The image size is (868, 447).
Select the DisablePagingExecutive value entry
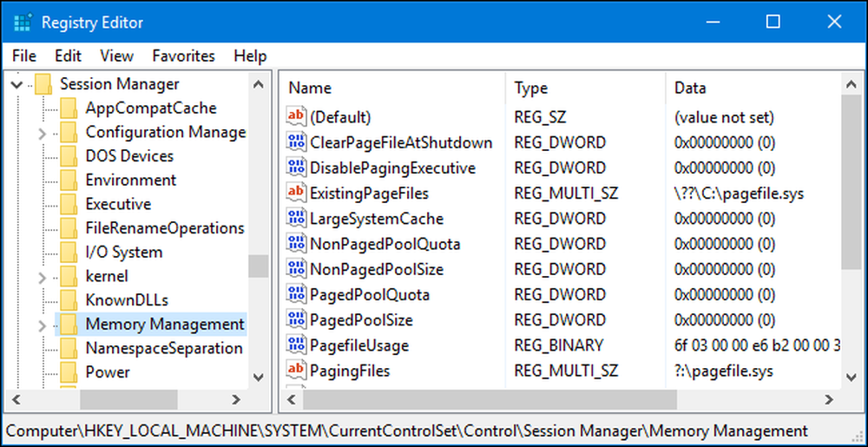click(392, 168)
